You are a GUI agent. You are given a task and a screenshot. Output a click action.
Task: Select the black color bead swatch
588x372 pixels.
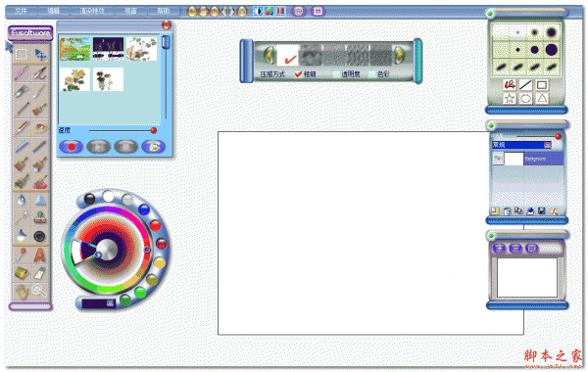(x=89, y=198)
